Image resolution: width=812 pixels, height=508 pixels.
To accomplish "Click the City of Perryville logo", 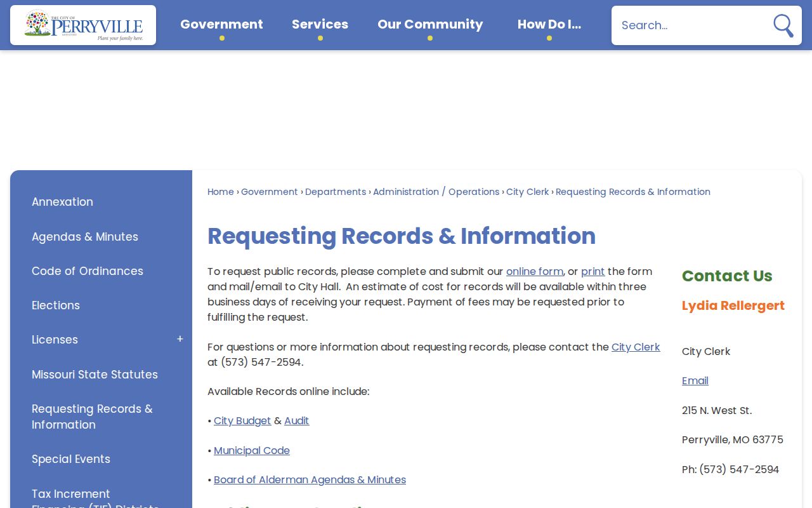I will (x=83, y=25).
